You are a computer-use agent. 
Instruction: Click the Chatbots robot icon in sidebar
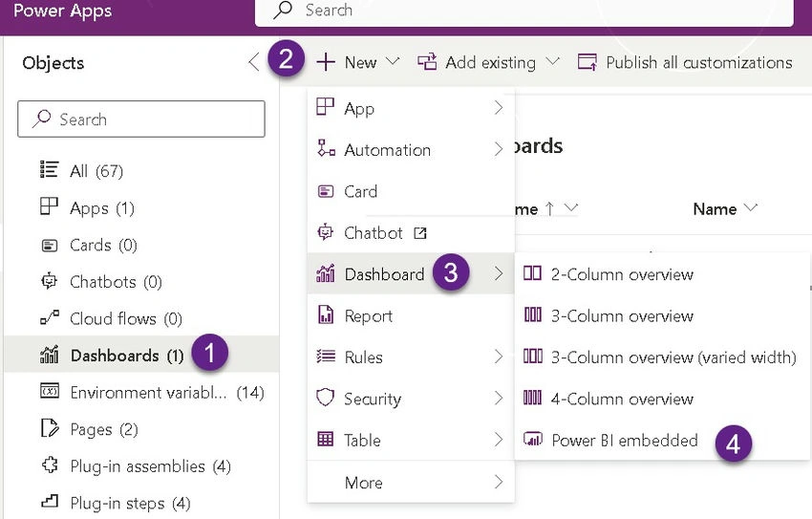(x=49, y=281)
